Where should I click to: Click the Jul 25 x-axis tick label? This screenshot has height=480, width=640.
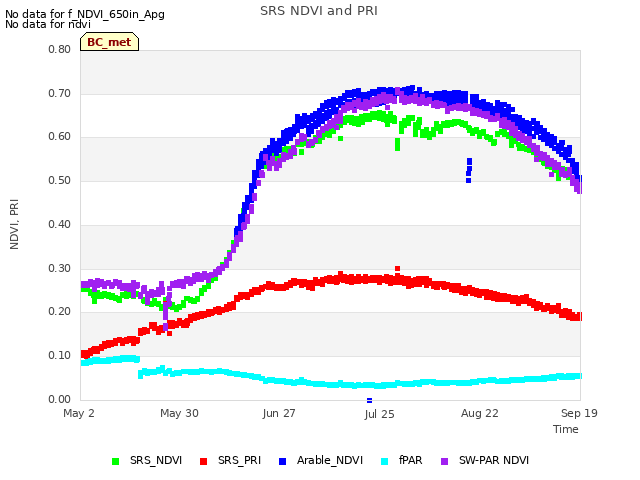(379, 414)
